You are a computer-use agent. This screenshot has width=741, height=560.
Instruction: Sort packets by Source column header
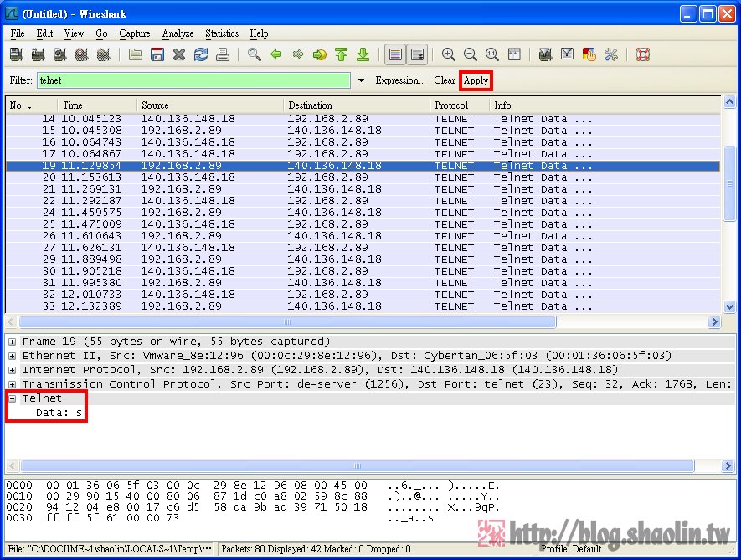click(210, 105)
